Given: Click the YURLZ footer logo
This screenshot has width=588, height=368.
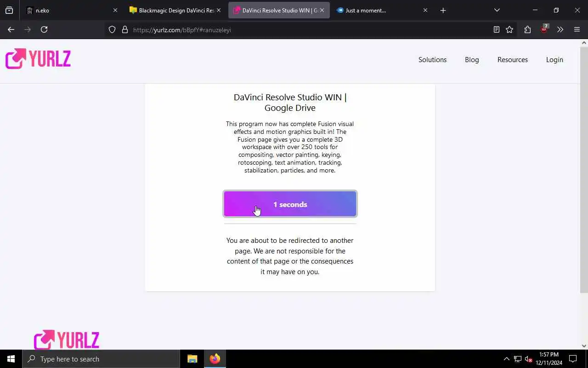Looking at the screenshot, I should (x=67, y=340).
